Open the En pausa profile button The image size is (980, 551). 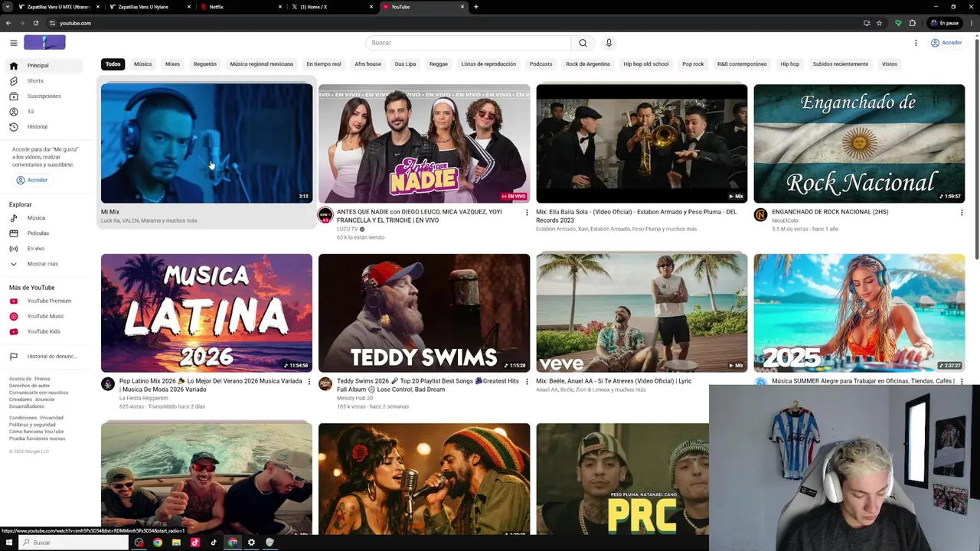click(x=945, y=23)
